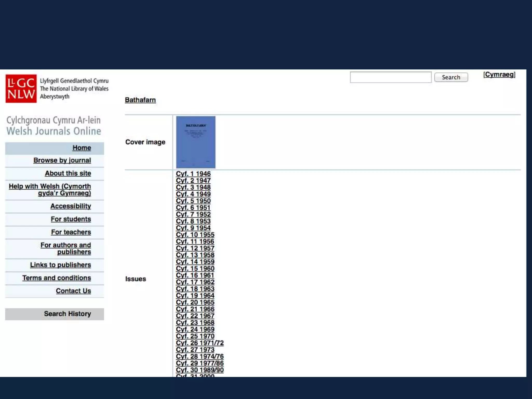Click the LLGC NLW red logo
This screenshot has height=399, width=532.
[x=21, y=89]
